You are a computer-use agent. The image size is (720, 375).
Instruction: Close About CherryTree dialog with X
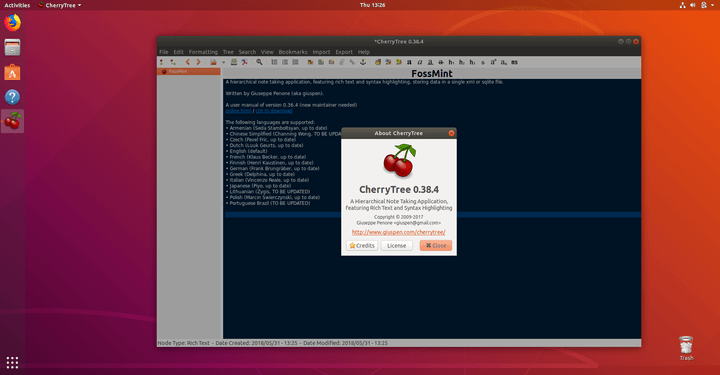coord(451,133)
